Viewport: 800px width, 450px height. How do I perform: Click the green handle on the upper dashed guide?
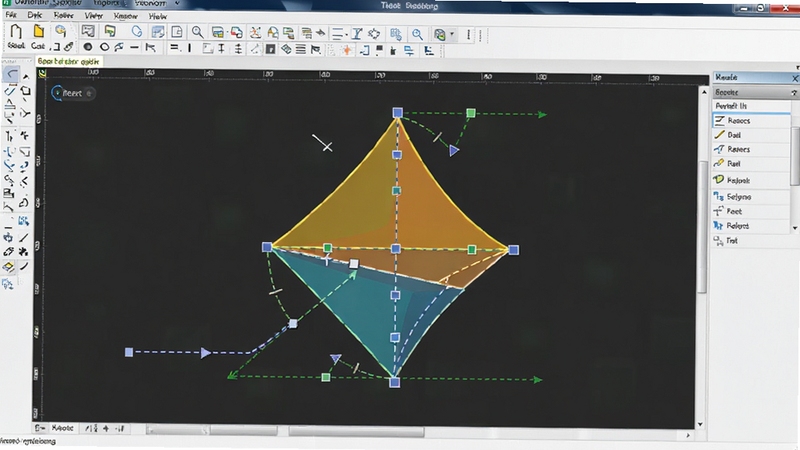[471, 113]
